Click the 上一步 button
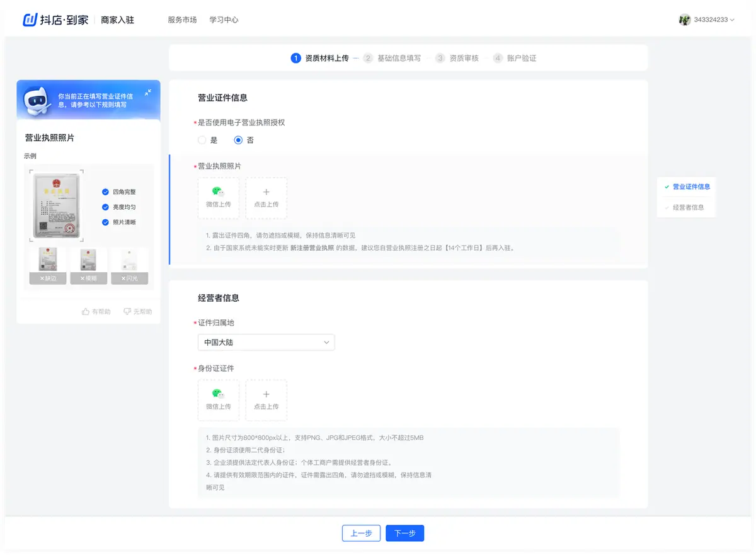The image size is (756, 555). [361, 533]
